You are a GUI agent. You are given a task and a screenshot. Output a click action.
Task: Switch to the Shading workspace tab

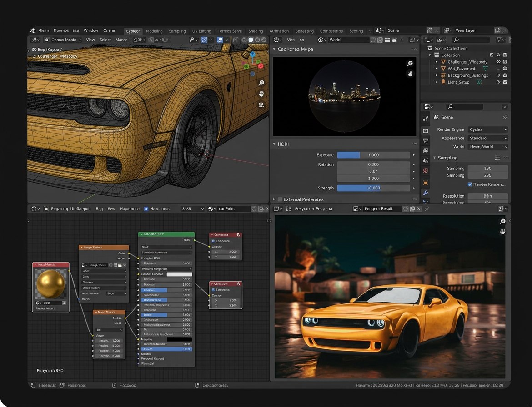(256, 31)
